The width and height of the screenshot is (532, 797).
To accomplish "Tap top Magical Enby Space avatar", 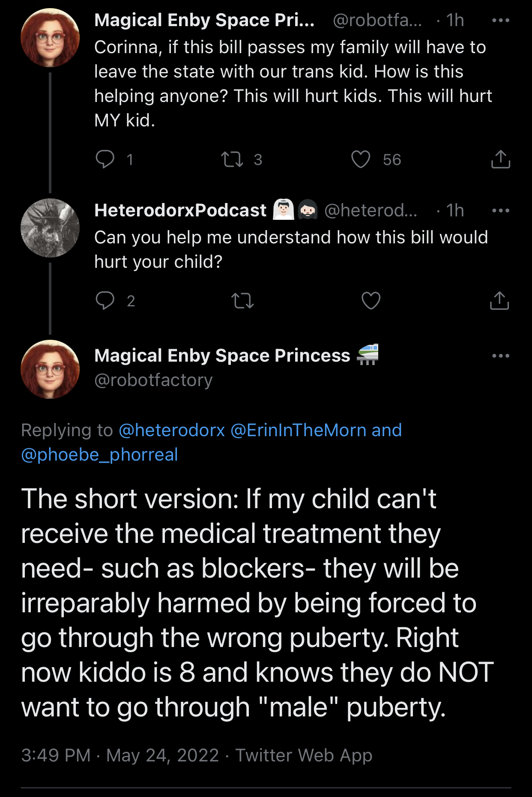I will point(50,38).
